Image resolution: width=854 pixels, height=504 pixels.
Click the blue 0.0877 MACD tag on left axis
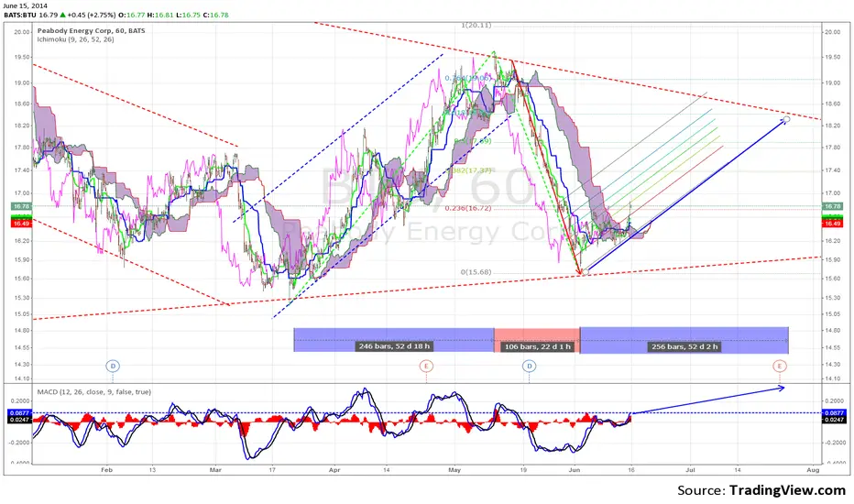tap(20, 413)
